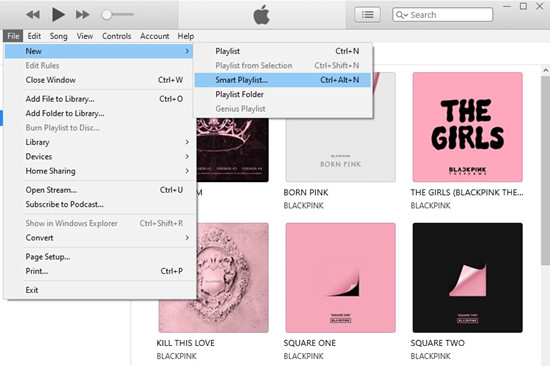Image resolution: width=550 pixels, height=366 pixels.
Task: Click the volume slider knob
Action: coord(107,15)
